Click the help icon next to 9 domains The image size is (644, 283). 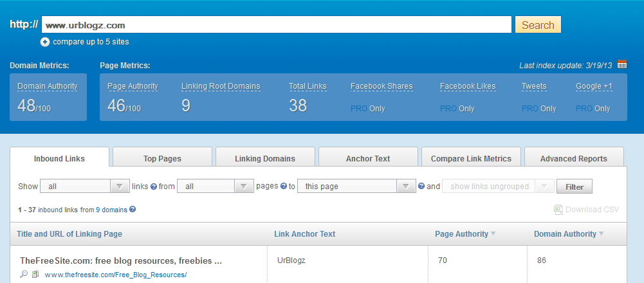(133, 209)
